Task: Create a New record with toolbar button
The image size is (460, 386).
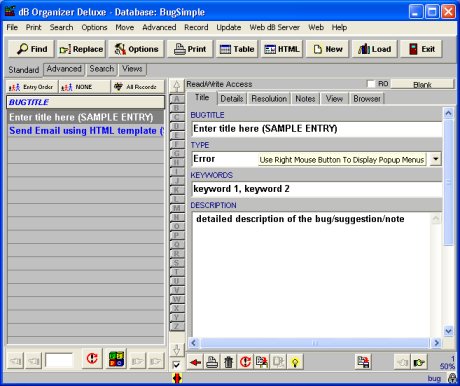Action: point(327,49)
